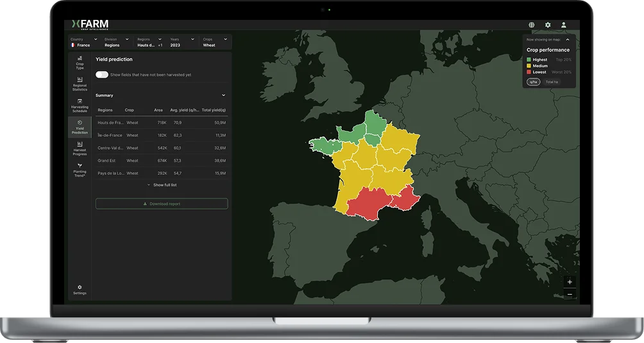
Task: Select Yield Prediction in the sidebar
Action: tap(80, 127)
